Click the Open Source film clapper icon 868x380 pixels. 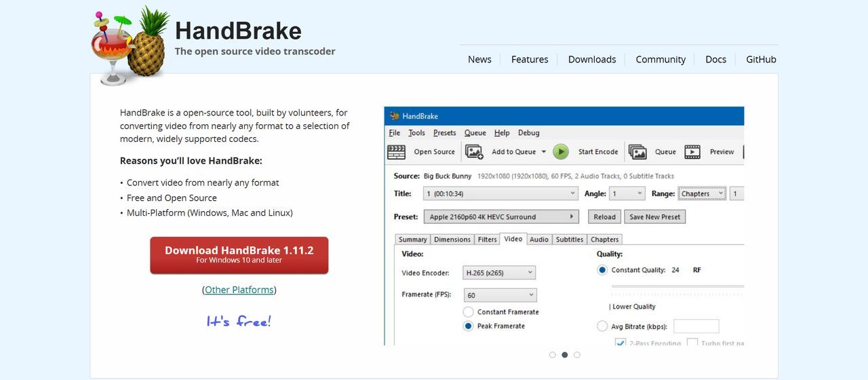[396, 152]
